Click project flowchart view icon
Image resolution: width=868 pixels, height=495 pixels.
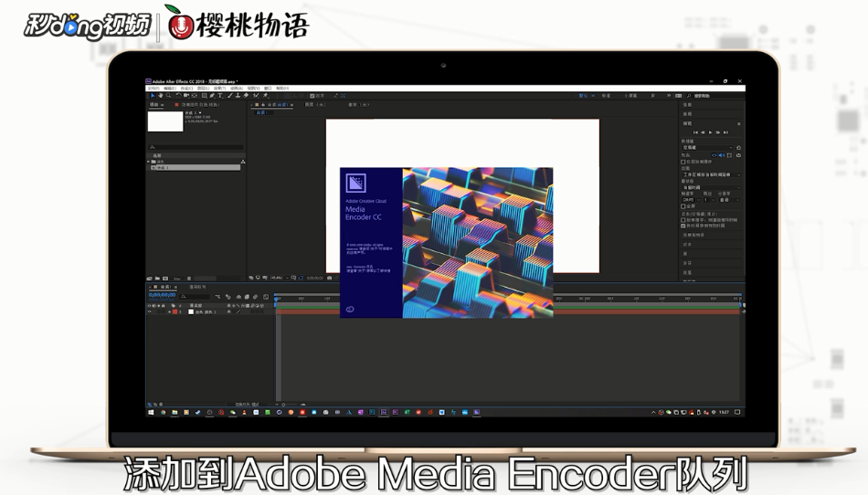[242, 162]
